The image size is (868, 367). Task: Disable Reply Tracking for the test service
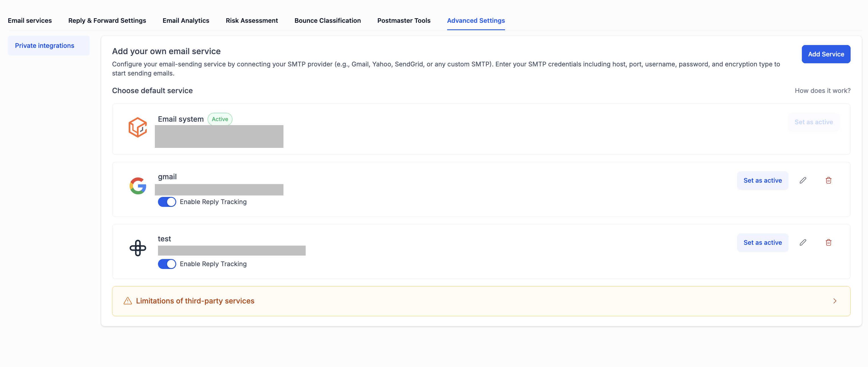coord(167,264)
